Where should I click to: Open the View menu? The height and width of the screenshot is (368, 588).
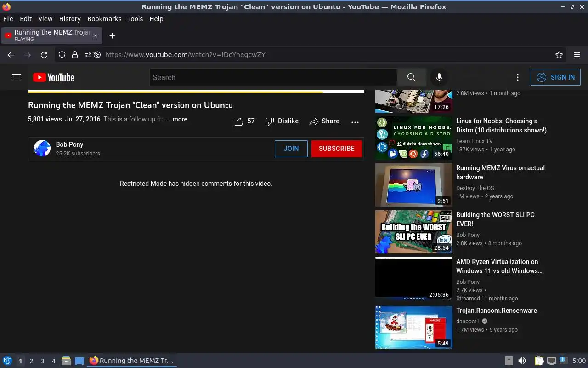45,19
